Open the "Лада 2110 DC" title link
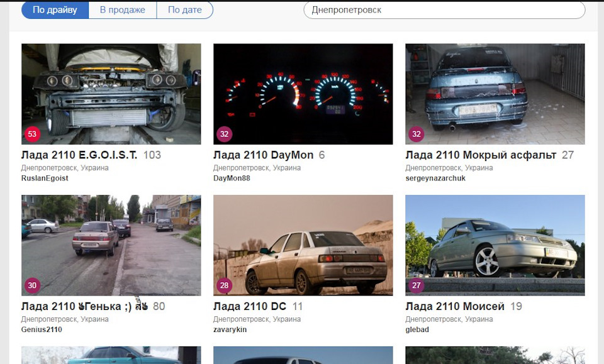This screenshot has width=604, height=364. tap(250, 306)
